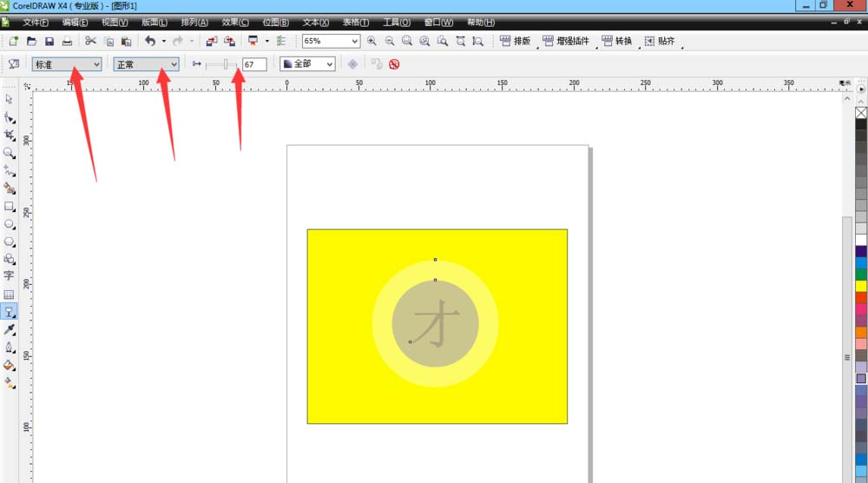The width and height of the screenshot is (868, 483).
Task: Select the Polygon tool
Action: pyautogui.click(x=9, y=241)
